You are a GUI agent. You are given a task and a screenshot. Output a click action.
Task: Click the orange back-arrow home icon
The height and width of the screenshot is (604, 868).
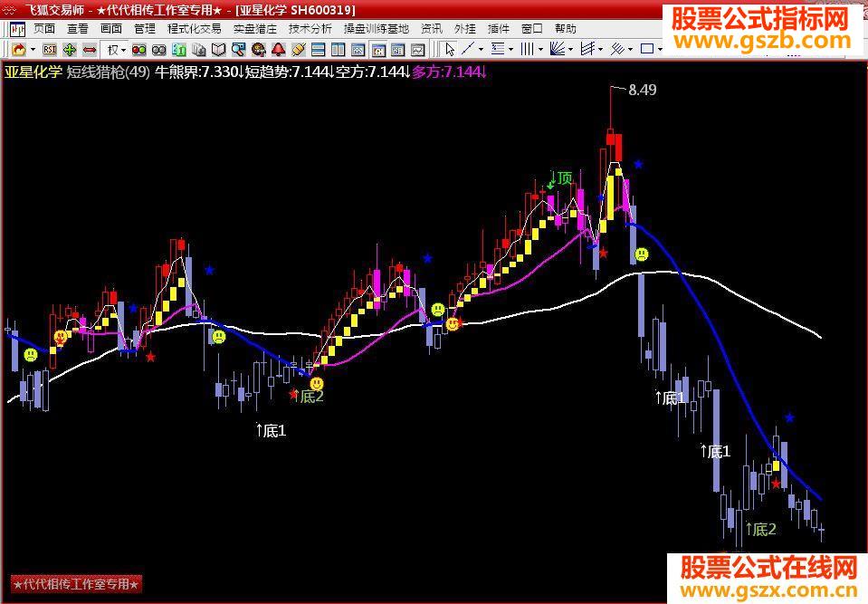click(x=19, y=50)
